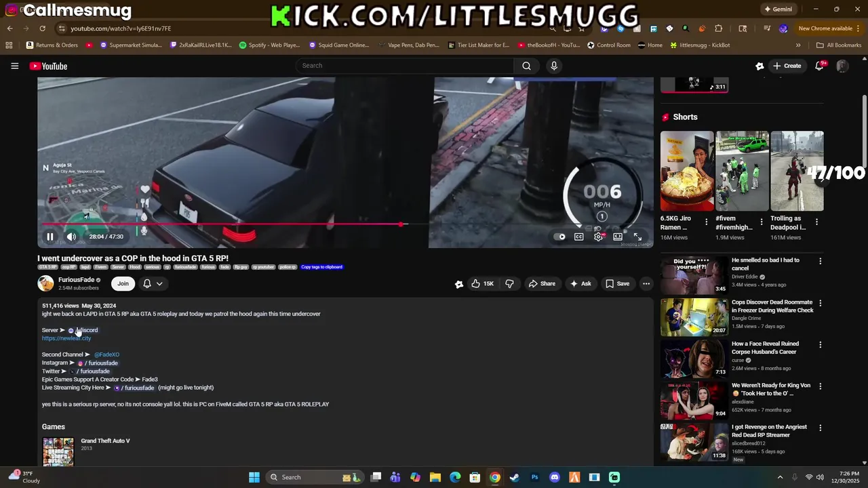Viewport: 868px width, 488px height.
Task: Mute the video volume
Action: (x=71, y=237)
